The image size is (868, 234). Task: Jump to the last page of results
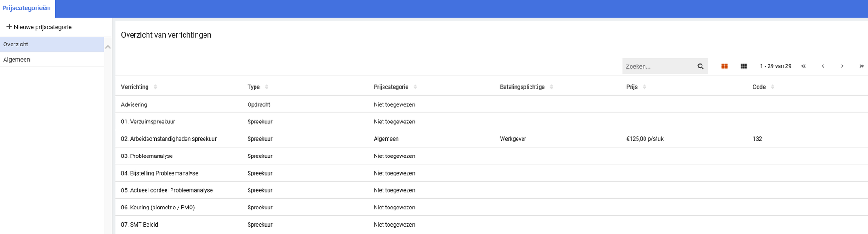pos(861,66)
